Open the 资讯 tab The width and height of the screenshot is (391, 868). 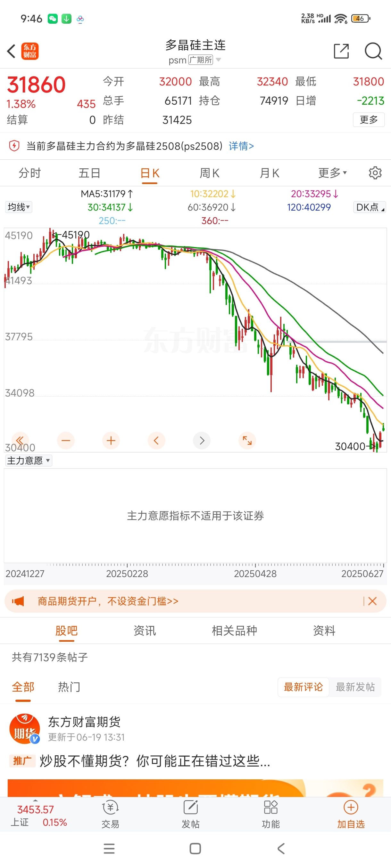(x=145, y=631)
